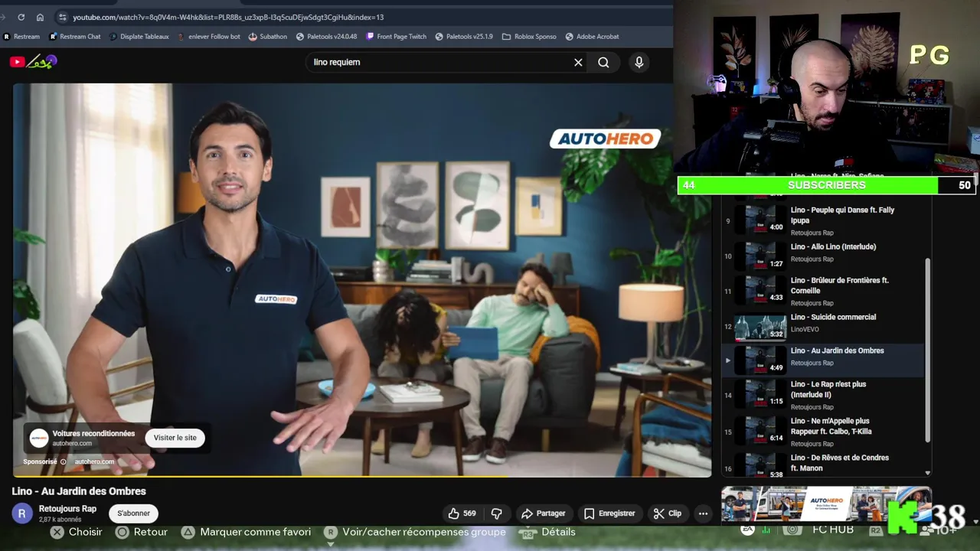Like the video with thumbs up

point(462,514)
